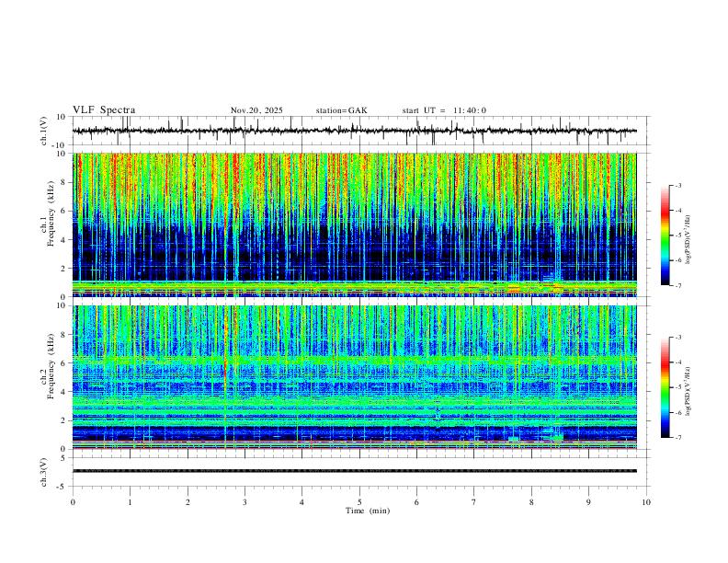Viewport: 728px width, 563px height.
Task: Click time axis tick label '5'
Action: click(359, 502)
